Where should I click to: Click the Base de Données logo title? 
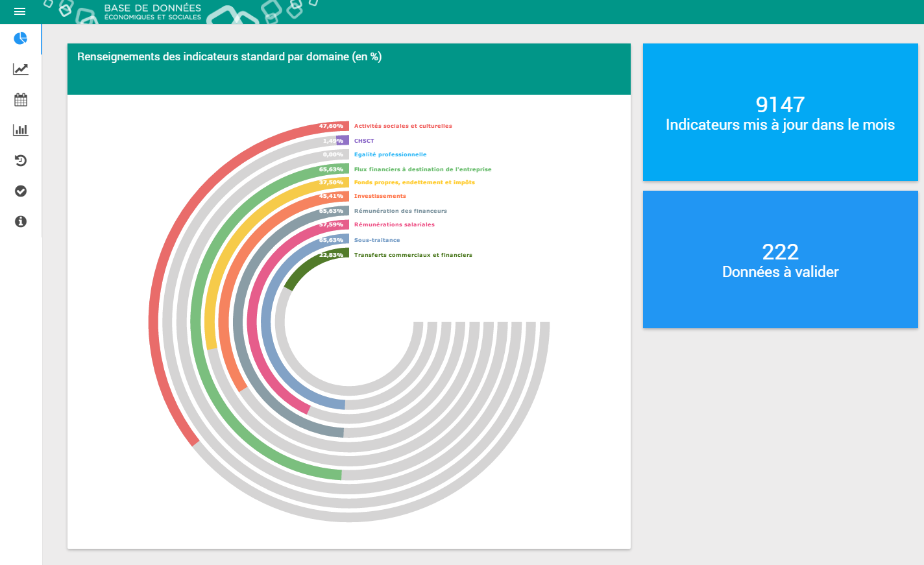tap(152, 12)
